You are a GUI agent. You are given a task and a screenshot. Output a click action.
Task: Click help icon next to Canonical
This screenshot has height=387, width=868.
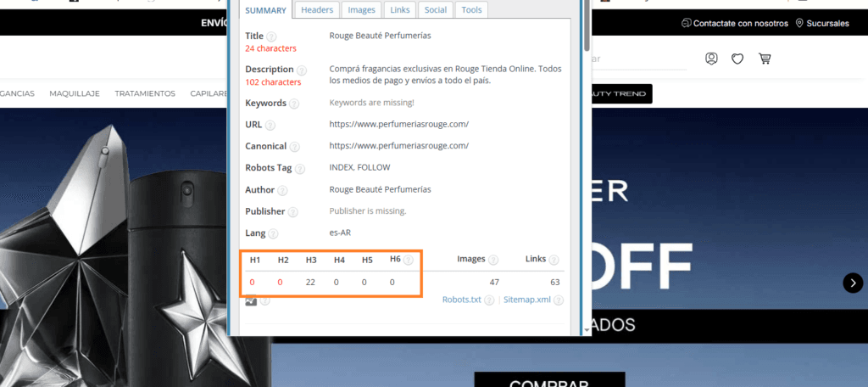click(294, 147)
